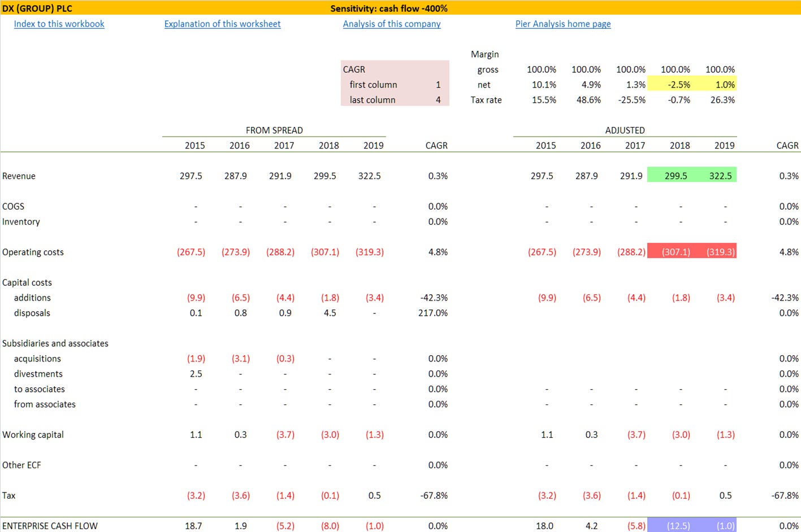Image resolution: width=801 pixels, height=532 pixels.
Task: Select the additions row label
Action: pyautogui.click(x=32, y=298)
